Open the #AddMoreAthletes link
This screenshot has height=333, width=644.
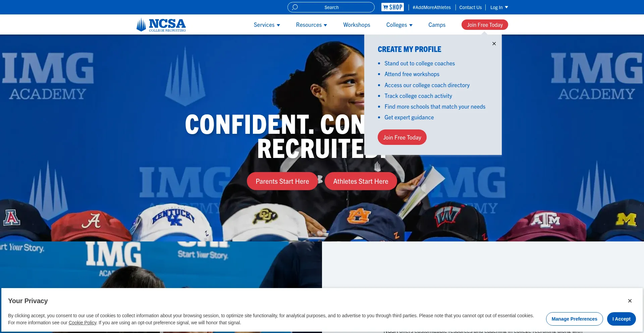(x=431, y=7)
